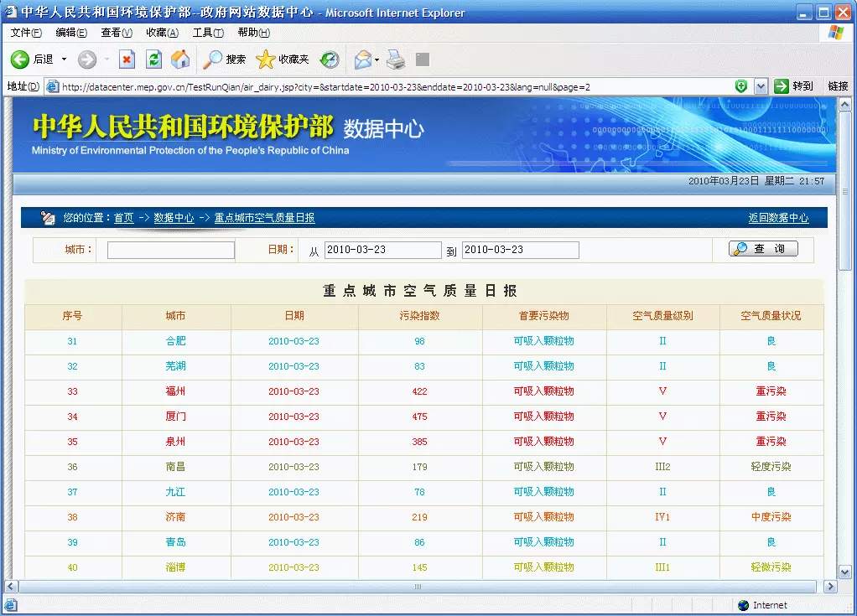Image resolution: width=857 pixels, height=616 pixels.
Task: Click the horizontal scrollbar left arrow
Action: pyautogui.click(x=11, y=587)
